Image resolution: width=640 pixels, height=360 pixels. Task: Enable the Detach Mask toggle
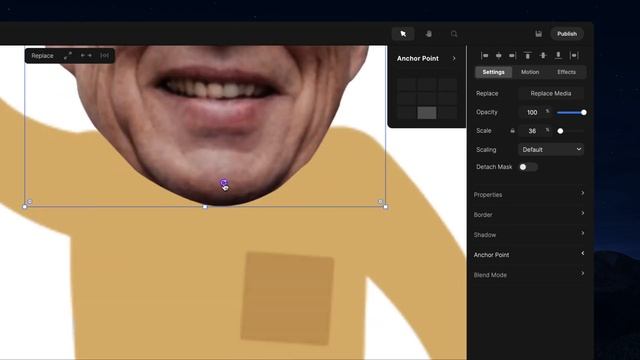(528, 167)
